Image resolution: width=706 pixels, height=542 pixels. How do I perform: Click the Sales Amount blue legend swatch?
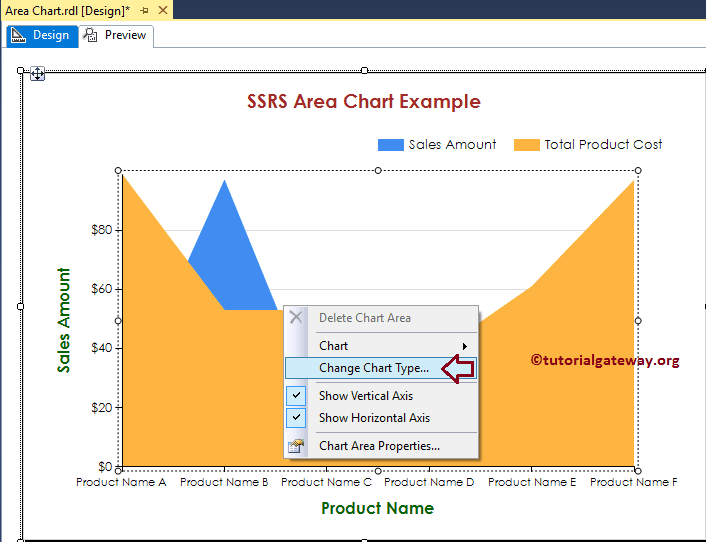(x=390, y=145)
